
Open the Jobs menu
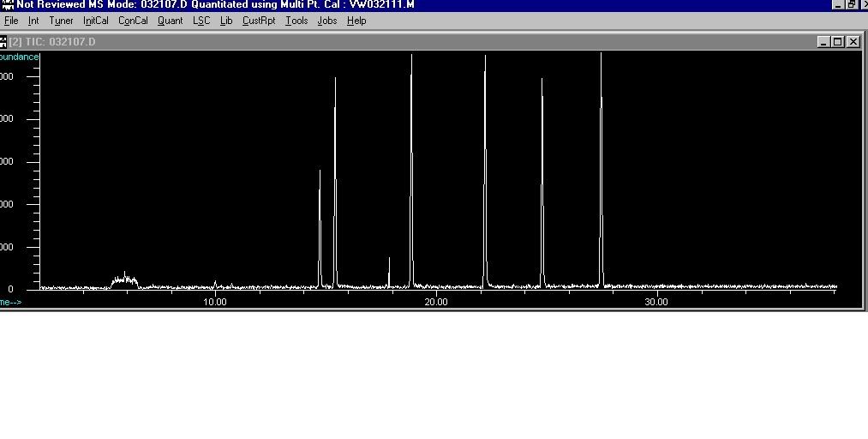[327, 21]
